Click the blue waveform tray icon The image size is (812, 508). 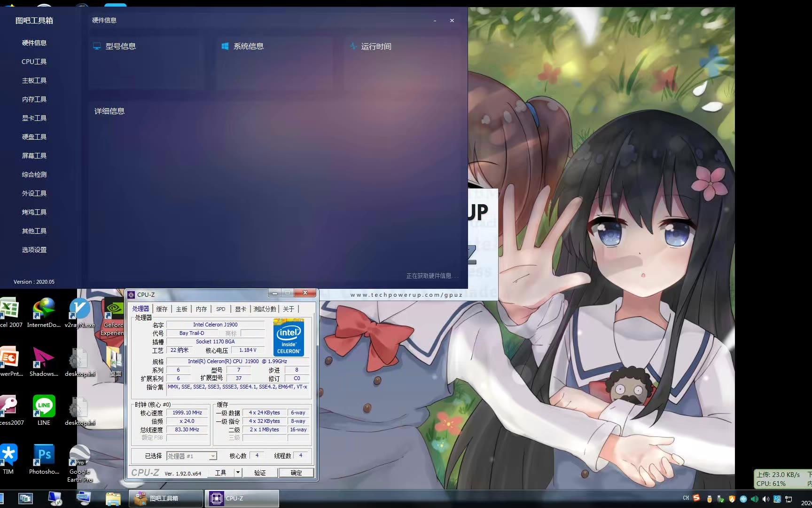pyautogui.click(x=743, y=499)
